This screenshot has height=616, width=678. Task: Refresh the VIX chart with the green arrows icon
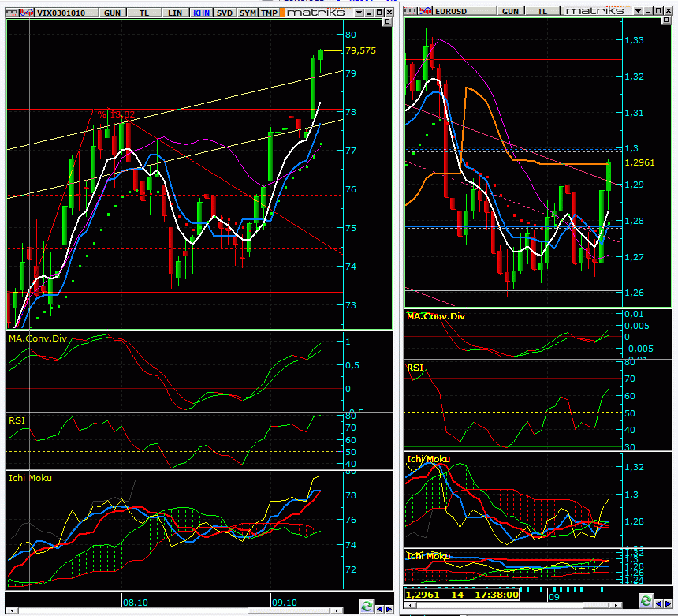(x=367, y=607)
